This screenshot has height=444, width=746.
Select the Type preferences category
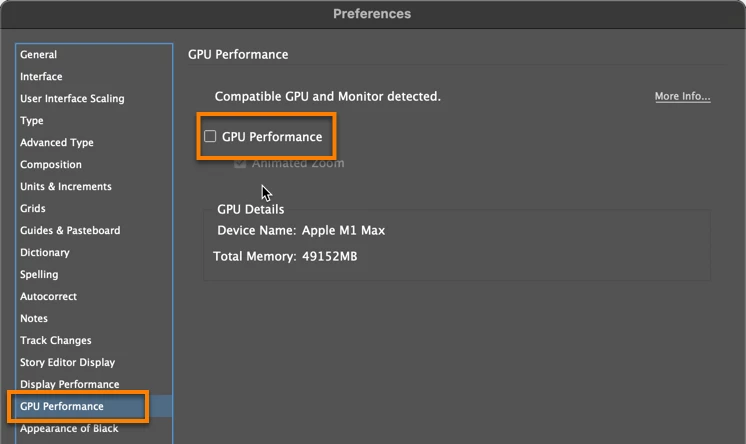[31, 120]
